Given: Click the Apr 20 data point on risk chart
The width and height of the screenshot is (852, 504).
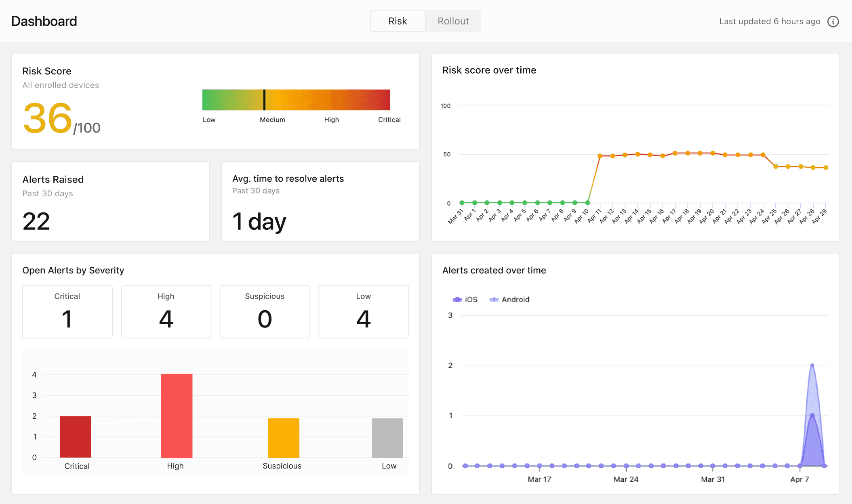Looking at the screenshot, I should pyautogui.click(x=713, y=153).
